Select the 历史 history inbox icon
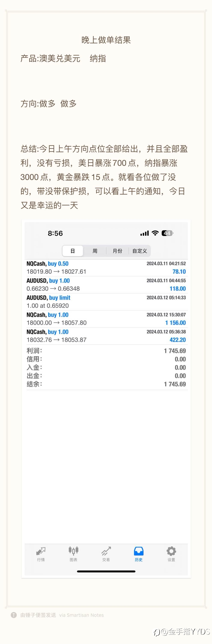This screenshot has height=644, width=212. pyautogui.click(x=139, y=551)
